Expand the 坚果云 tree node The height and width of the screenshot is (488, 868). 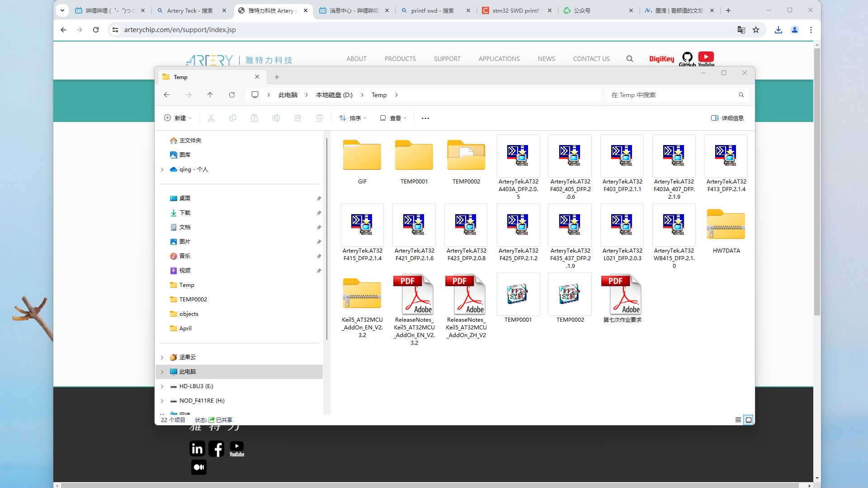click(x=162, y=357)
